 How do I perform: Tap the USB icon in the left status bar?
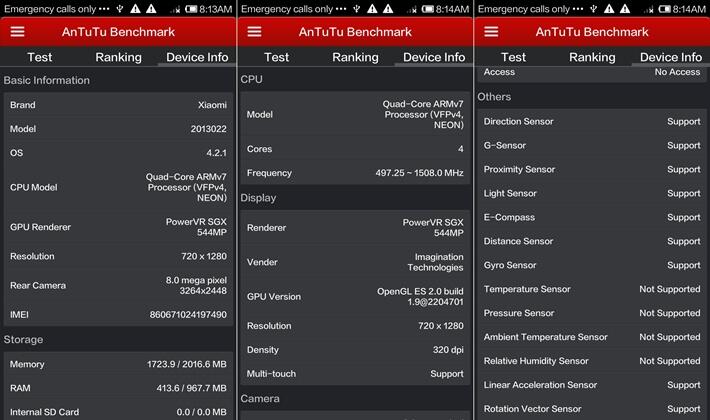119,8
